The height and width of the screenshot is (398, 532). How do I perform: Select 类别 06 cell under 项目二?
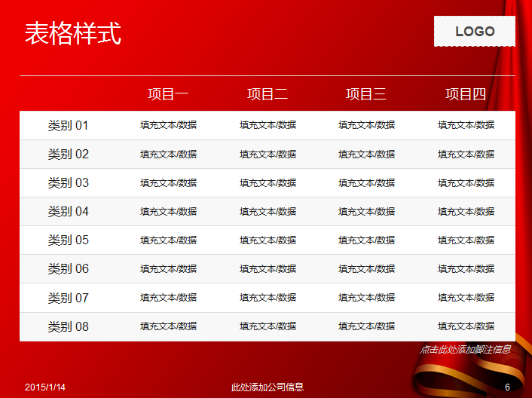click(268, 269)
